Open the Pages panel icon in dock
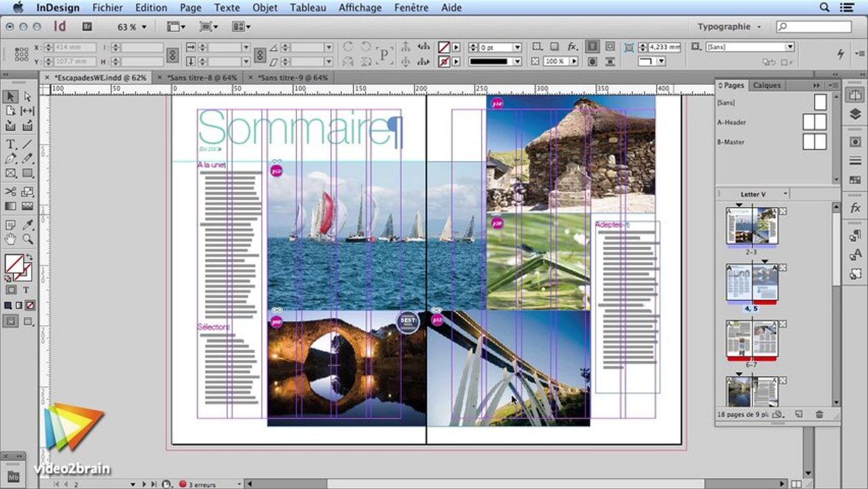 coord(855,94)
